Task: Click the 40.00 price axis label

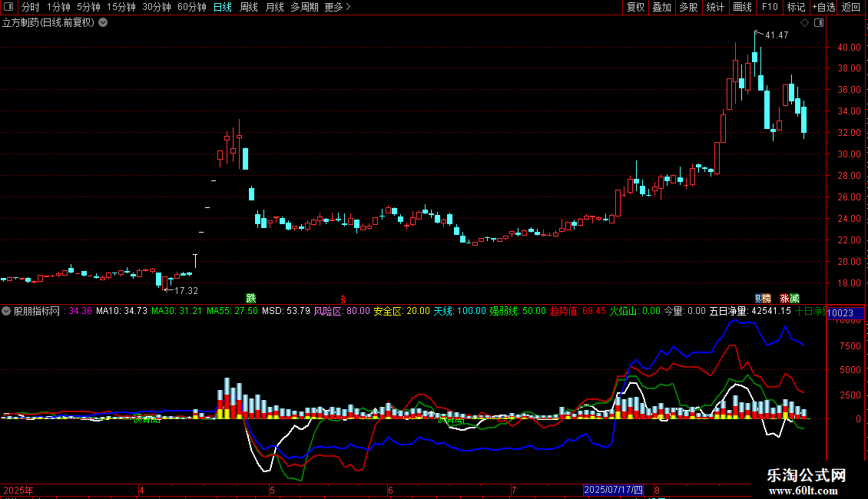Action: coord(849,48)
